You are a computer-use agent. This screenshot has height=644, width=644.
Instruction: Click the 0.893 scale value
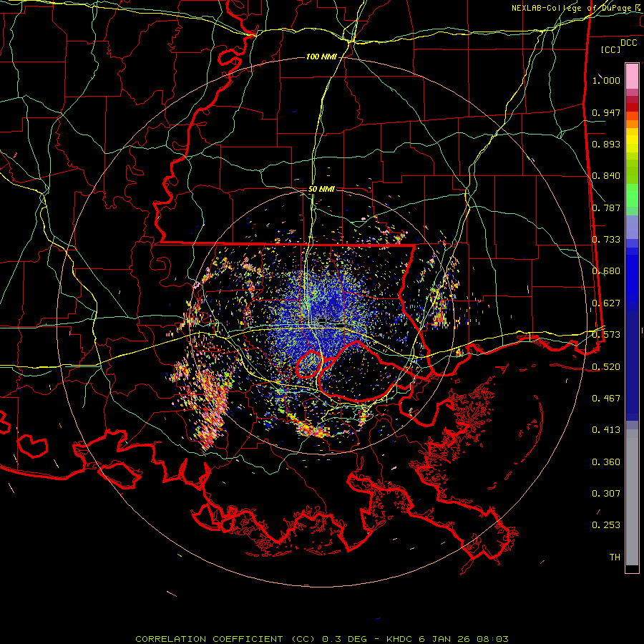pos(606,144)
